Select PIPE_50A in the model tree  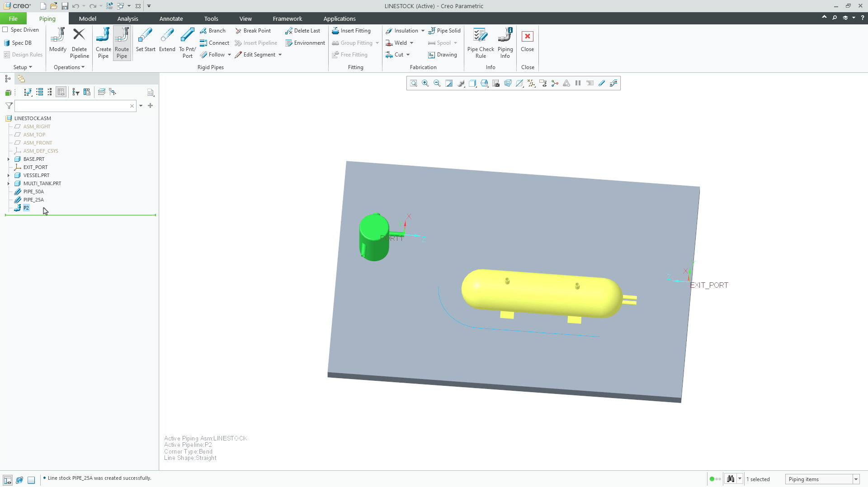[x=33, y=192]
